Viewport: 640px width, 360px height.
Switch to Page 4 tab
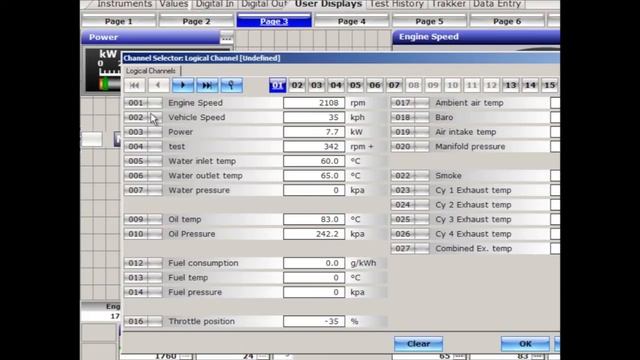[352, 21]
